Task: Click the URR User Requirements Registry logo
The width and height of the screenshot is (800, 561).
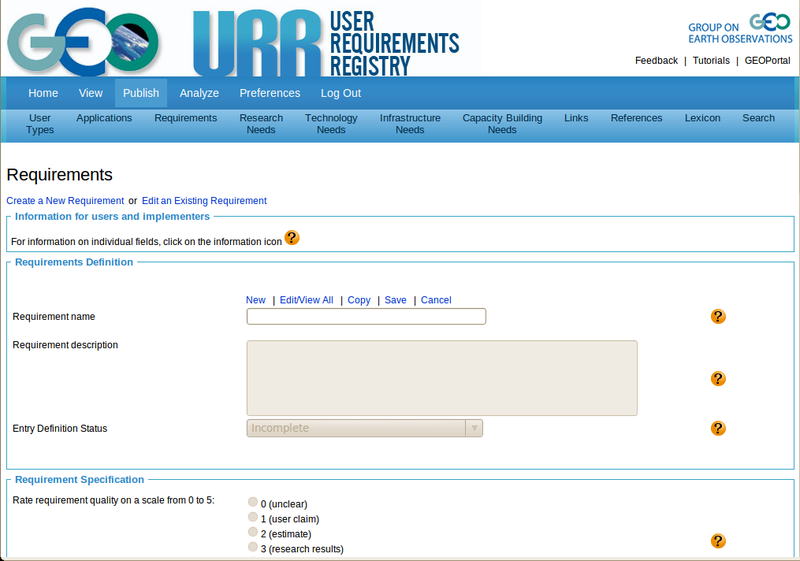Action: 326,41
